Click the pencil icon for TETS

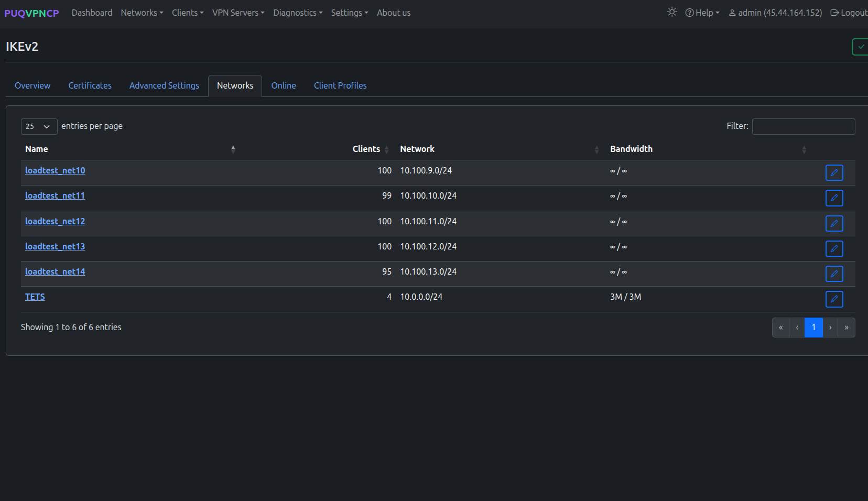pos(834,299)
